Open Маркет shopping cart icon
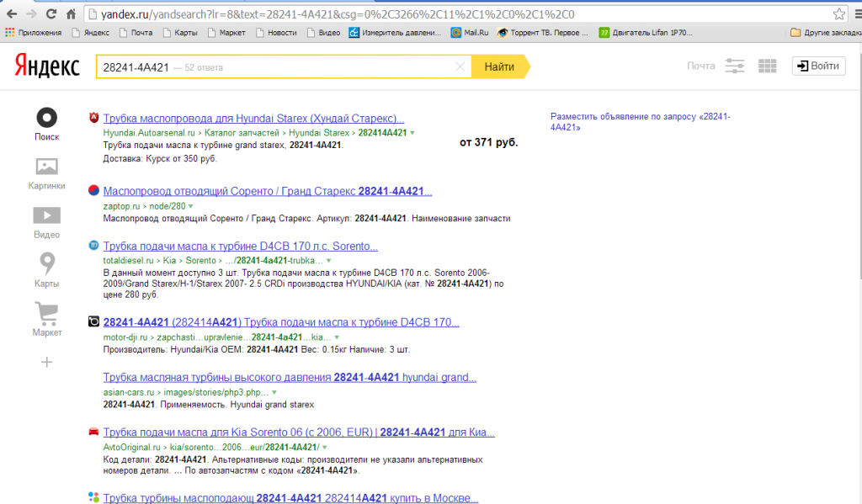 point(46,315)
